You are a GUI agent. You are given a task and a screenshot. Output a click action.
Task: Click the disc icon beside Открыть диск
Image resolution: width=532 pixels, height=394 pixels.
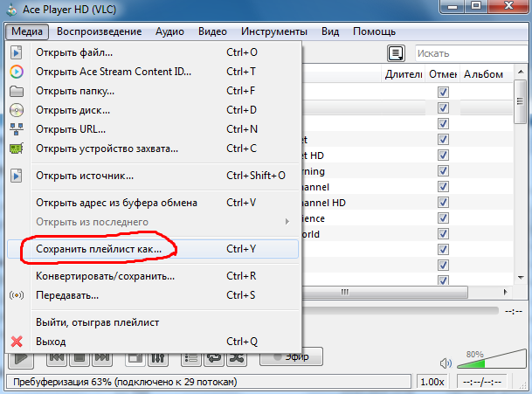coord(16,110)
